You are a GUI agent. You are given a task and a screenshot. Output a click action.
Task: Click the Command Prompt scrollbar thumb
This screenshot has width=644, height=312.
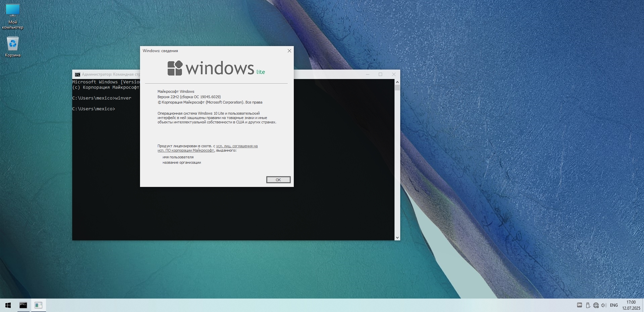click(x=397, y=88)
